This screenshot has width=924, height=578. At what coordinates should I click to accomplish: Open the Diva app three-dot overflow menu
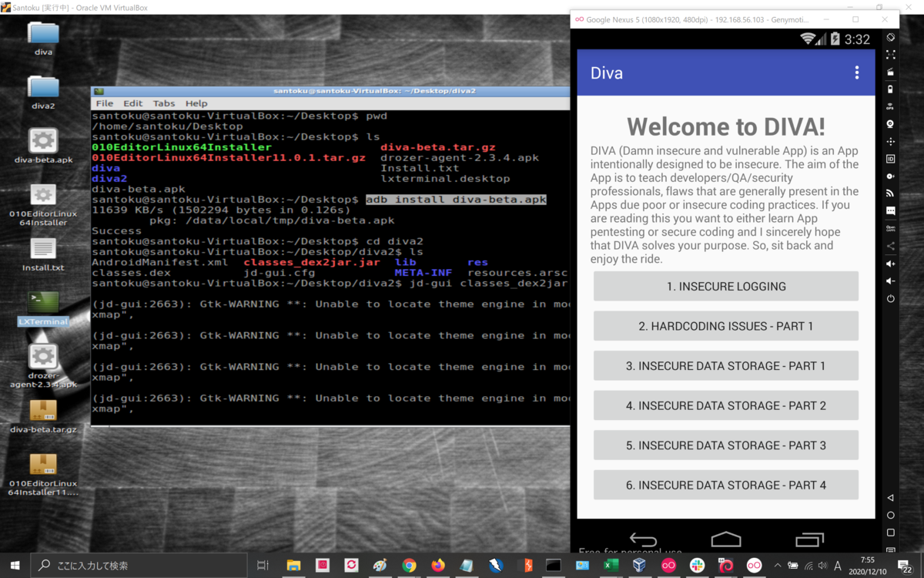tap(856, 72)
